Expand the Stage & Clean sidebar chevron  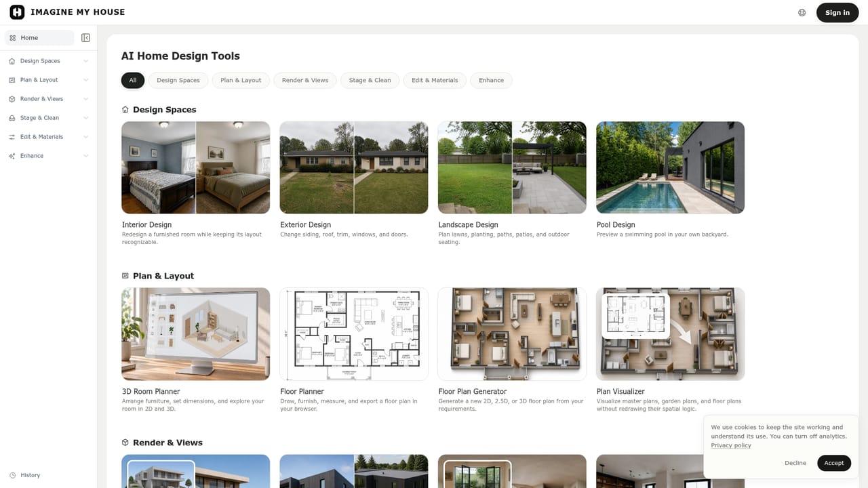click(85, 118)
